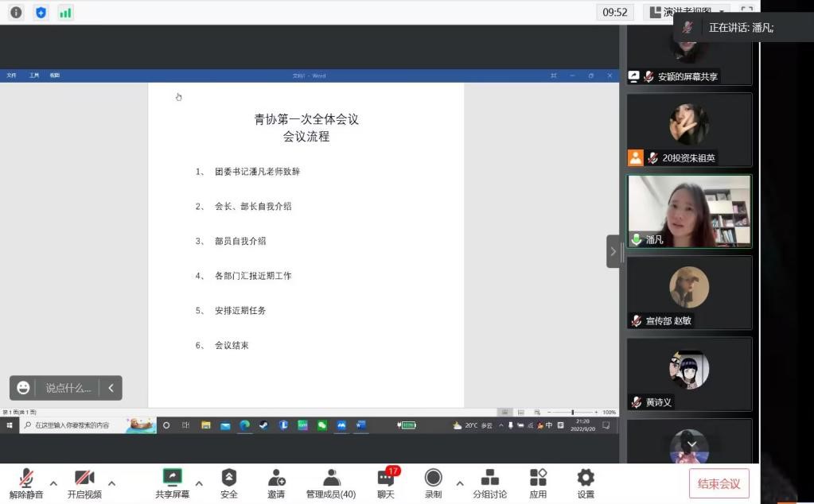
Task: Click Share Screen (共享屏幕) button
Action: pos(172,483)
